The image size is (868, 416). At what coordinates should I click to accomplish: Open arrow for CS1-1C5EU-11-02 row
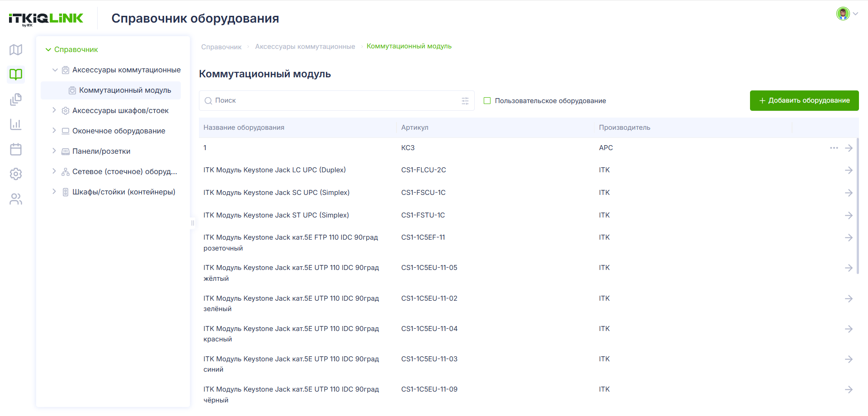849,298
